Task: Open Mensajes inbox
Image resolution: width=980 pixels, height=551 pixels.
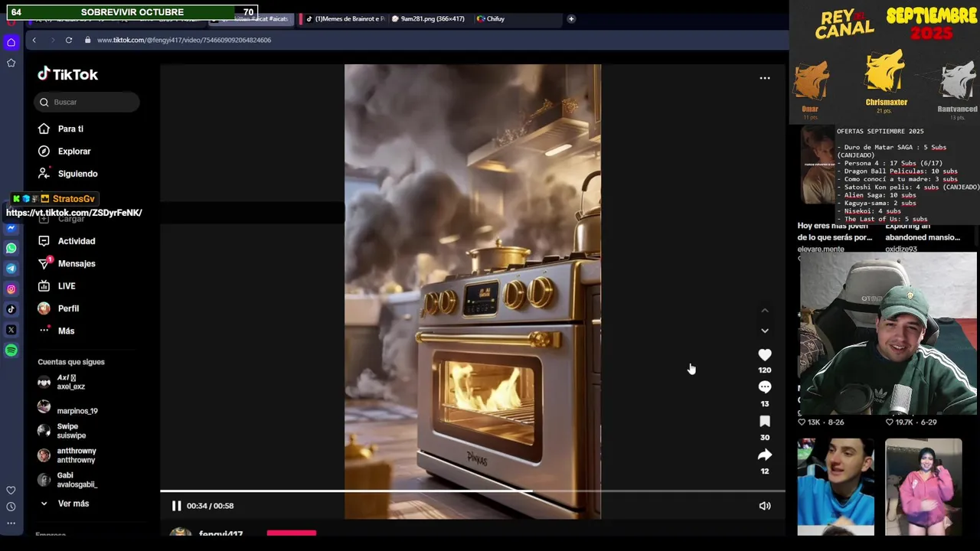Action: [x=67, y=263]
